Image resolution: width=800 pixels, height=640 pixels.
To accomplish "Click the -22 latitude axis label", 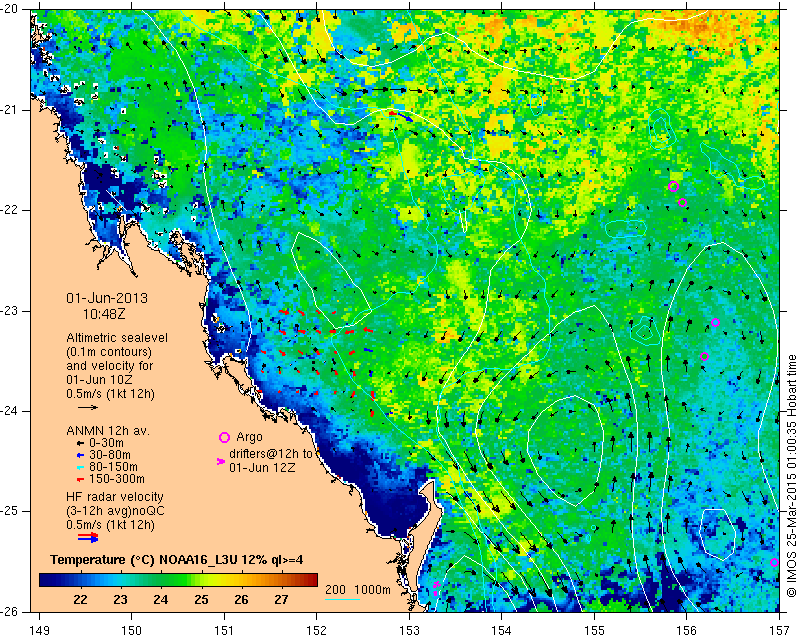I will pos(11,210).
